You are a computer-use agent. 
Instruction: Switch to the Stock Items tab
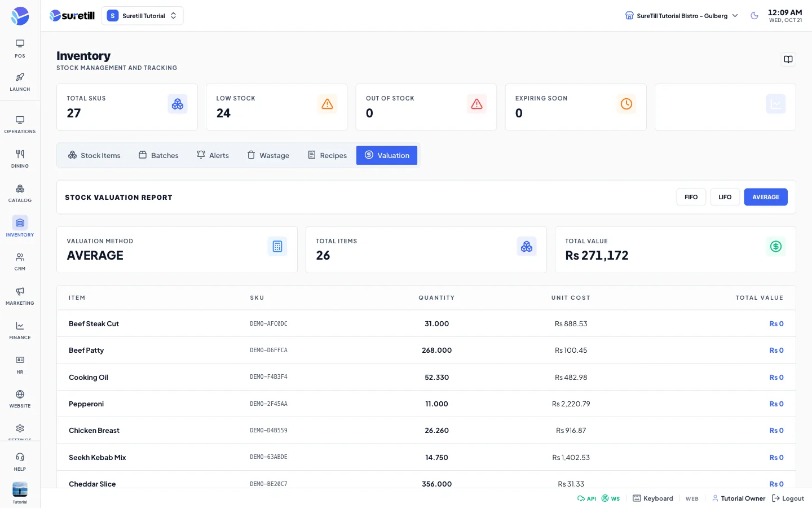[94, 155]
